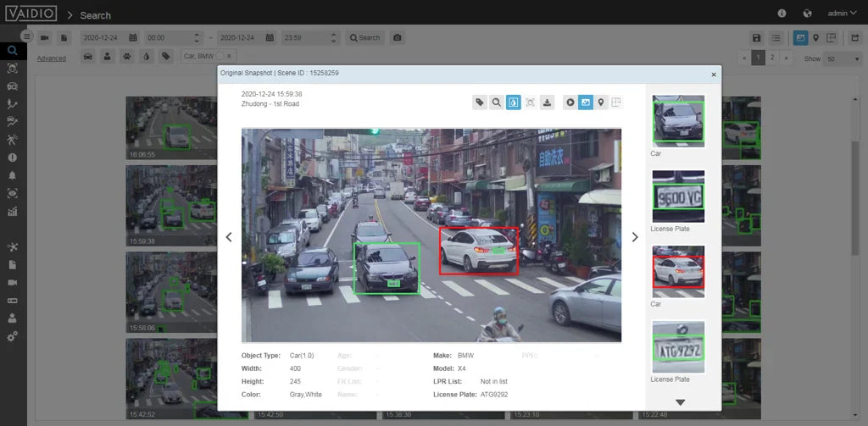Open the Advanced search link
868x426 pixels.
(52, 58)
